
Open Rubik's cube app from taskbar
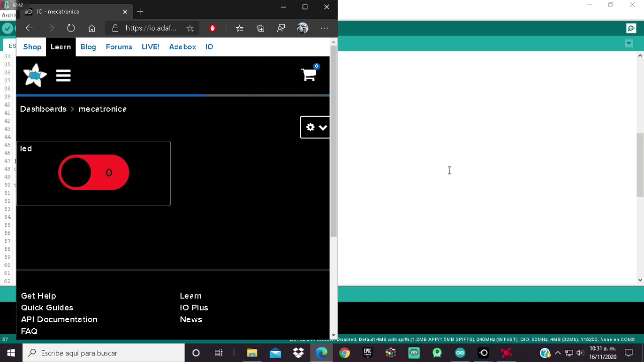coord(391,353)
